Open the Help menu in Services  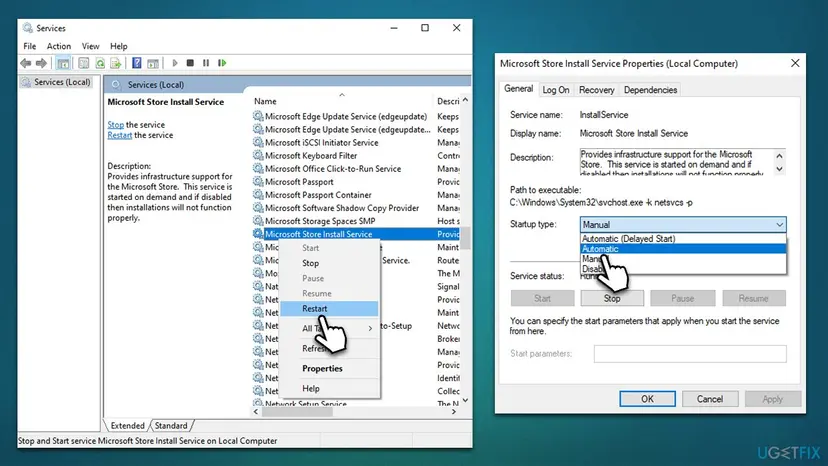point(119,46)
